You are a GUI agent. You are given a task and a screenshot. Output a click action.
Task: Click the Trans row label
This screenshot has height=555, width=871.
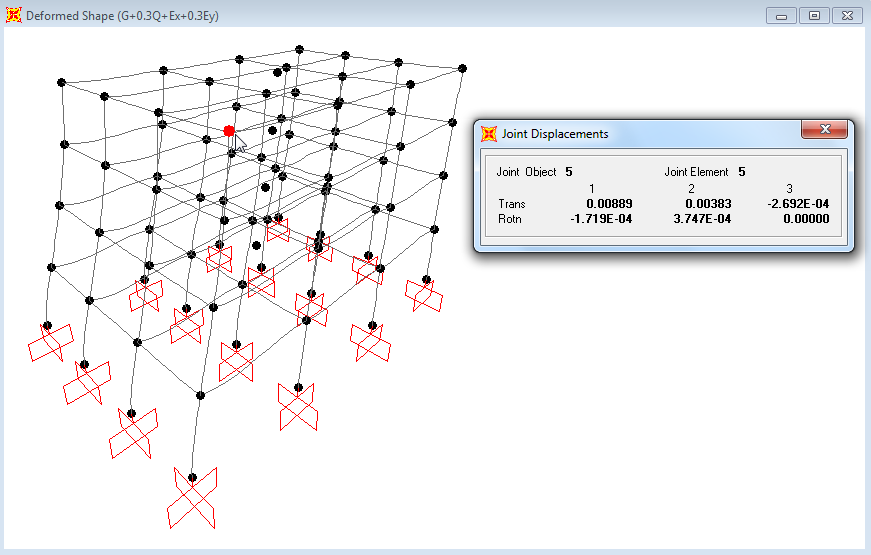point(512,204)
